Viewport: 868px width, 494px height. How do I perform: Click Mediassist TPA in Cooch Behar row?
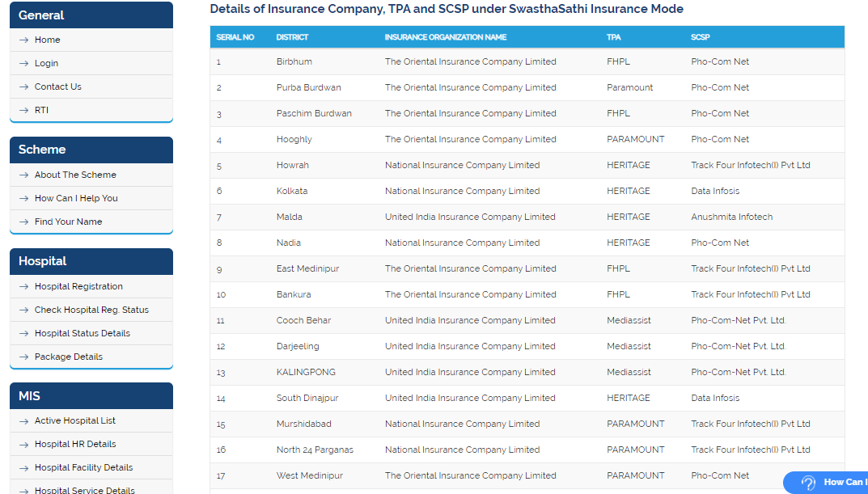coord(629,320)
